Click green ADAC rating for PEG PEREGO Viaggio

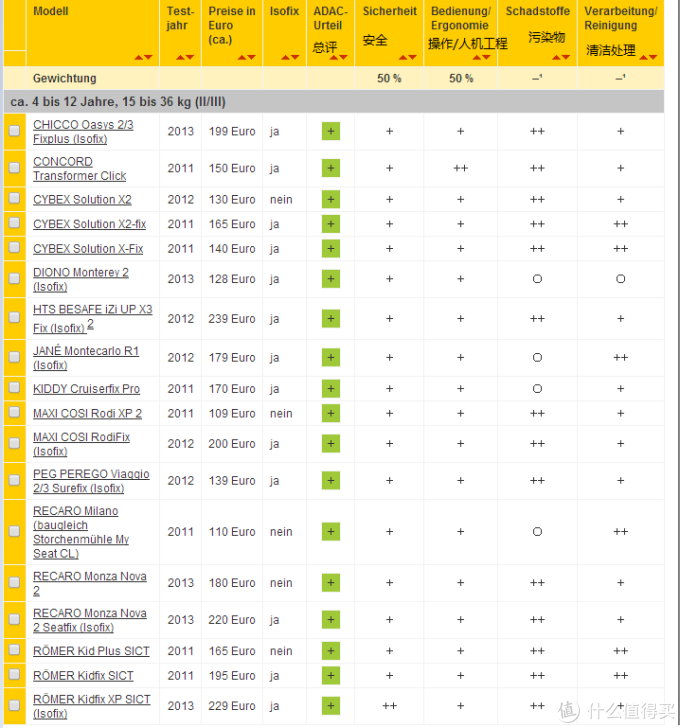click(x=331, y=481)
